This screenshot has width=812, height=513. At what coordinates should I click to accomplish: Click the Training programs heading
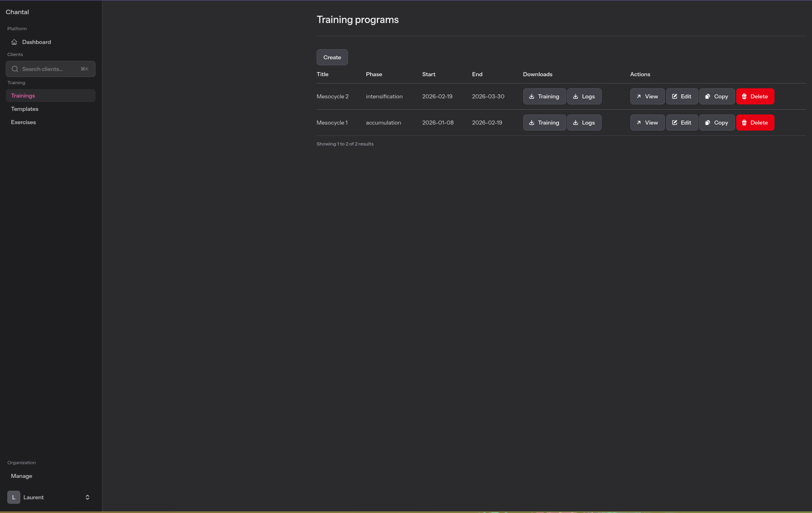point(358,20)
